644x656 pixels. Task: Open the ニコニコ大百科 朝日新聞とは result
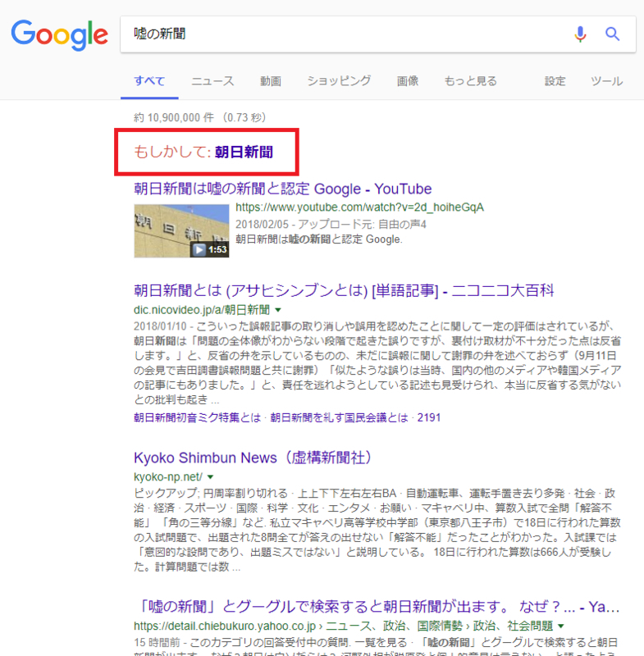(344, 290)
